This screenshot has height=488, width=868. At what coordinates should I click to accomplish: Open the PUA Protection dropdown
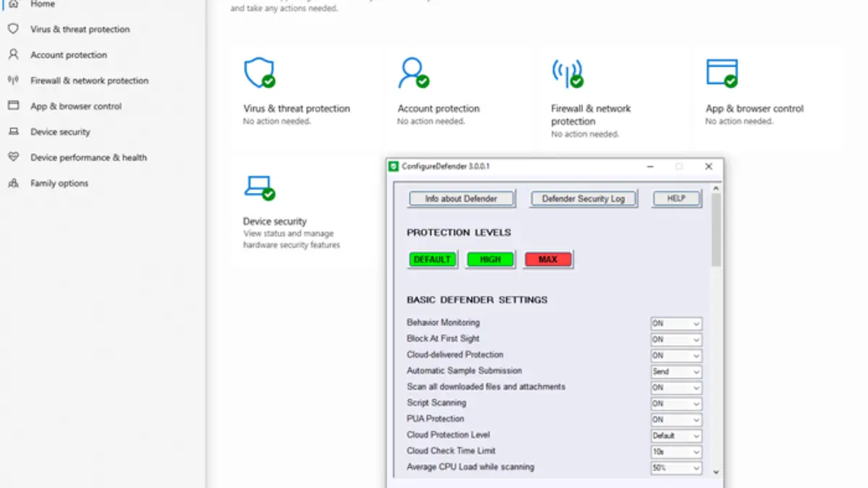(x=676, y=419)
